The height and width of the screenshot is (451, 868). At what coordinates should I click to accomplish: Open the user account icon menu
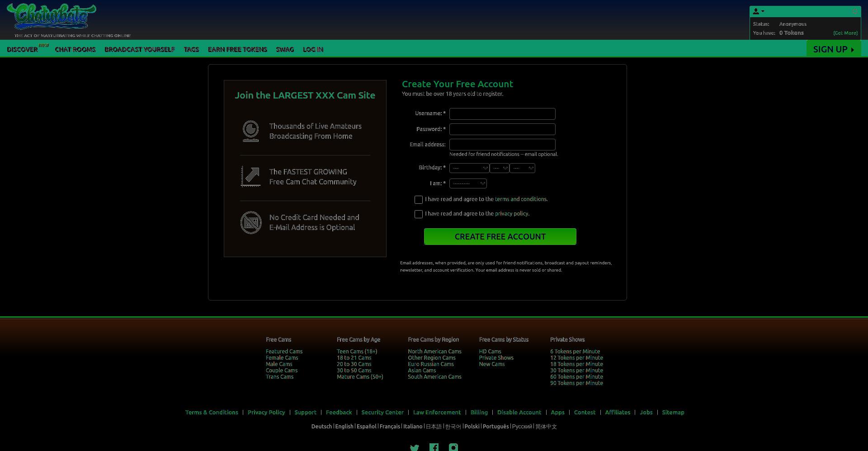coord(756,11)
